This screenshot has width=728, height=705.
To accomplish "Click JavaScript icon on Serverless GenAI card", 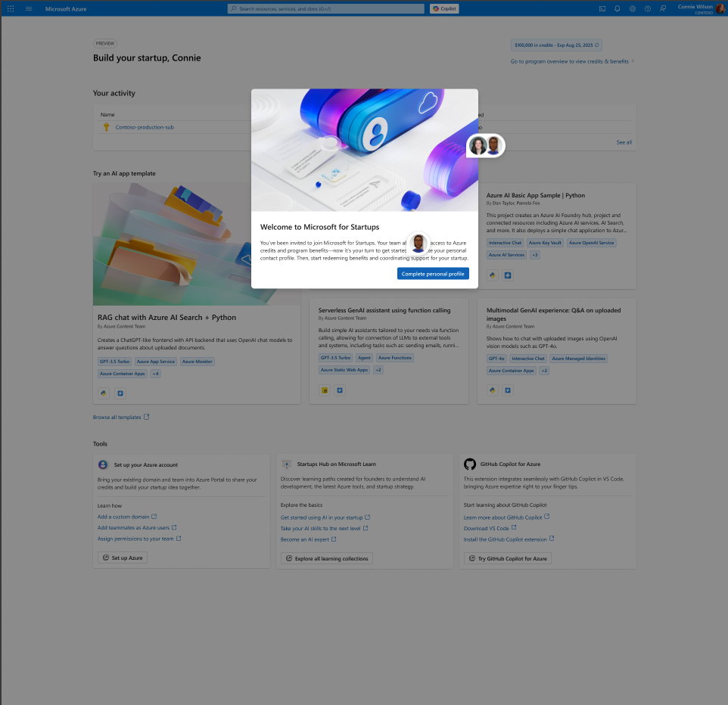I will pyautogui.click(x=325, y=390).
